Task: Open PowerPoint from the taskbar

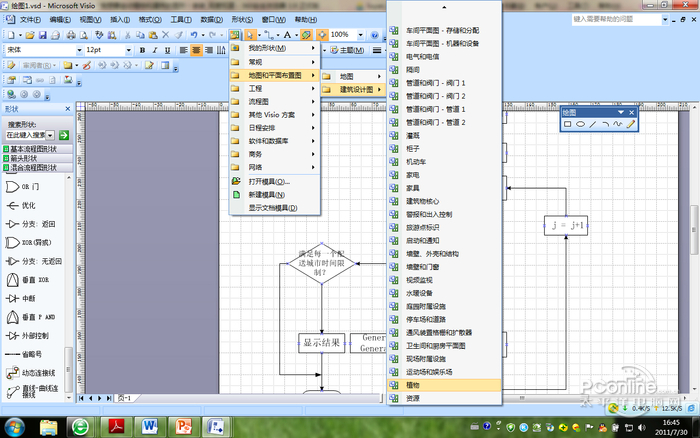Action: 183,427
